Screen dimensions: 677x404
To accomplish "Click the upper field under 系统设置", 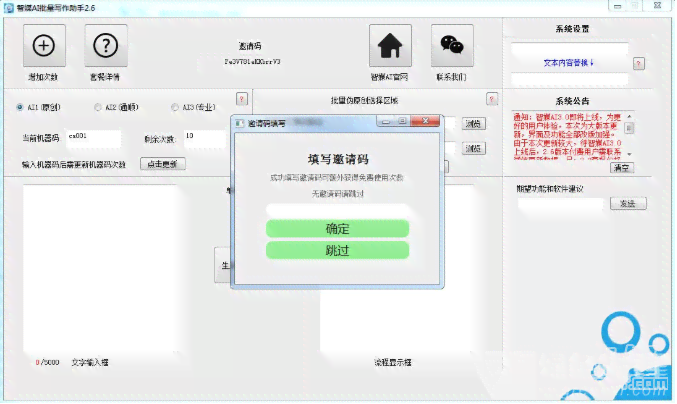I will click(569, 49).
